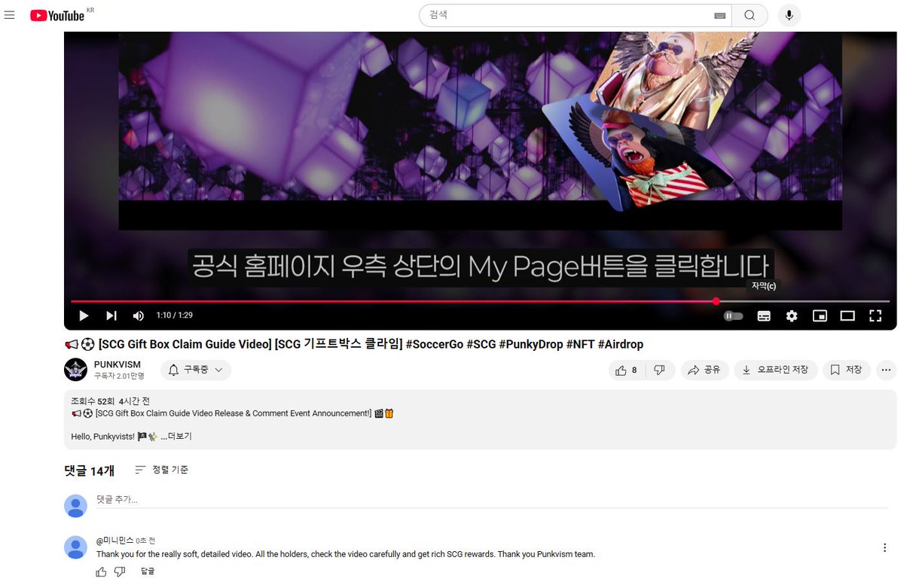904x588 pixels.
Task: Reply to the comment with 답글
Action: coord(148,572)
